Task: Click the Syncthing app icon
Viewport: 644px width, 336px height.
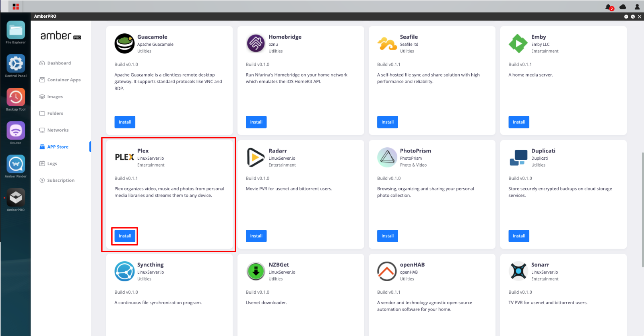Action: click(x=124, y=271)
